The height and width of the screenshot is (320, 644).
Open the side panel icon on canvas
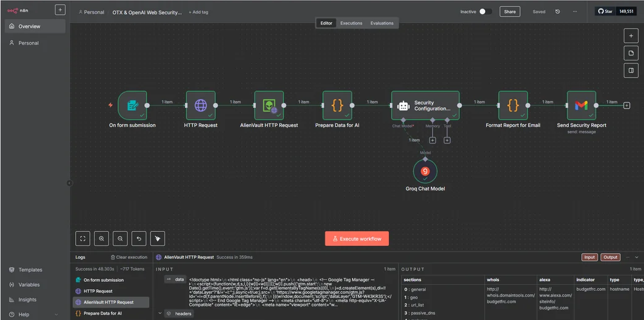coord(631,70)
